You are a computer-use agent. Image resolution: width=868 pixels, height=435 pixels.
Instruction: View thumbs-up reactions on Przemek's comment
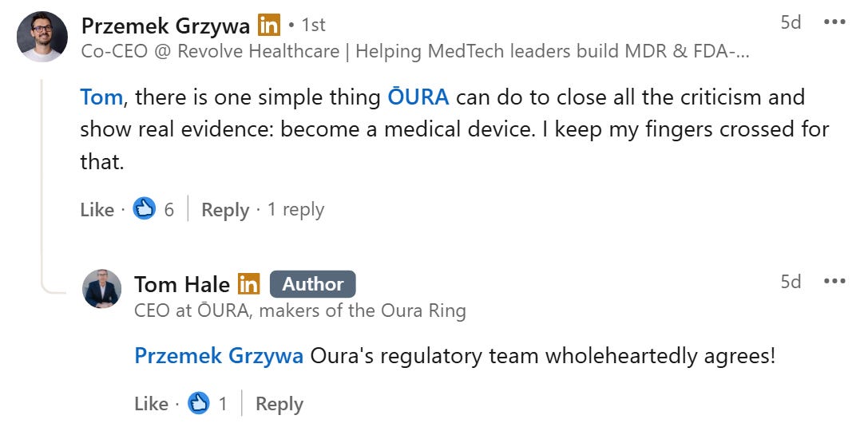[153, 209]
